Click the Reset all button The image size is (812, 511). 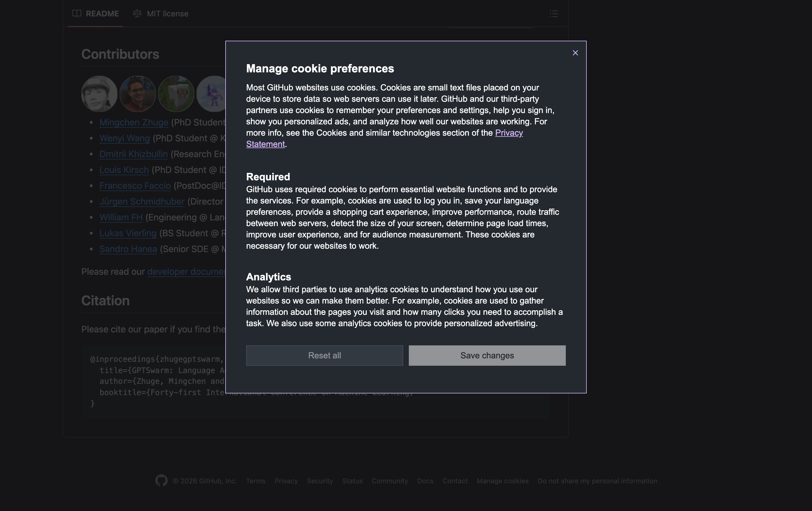(x=324, y=355)
